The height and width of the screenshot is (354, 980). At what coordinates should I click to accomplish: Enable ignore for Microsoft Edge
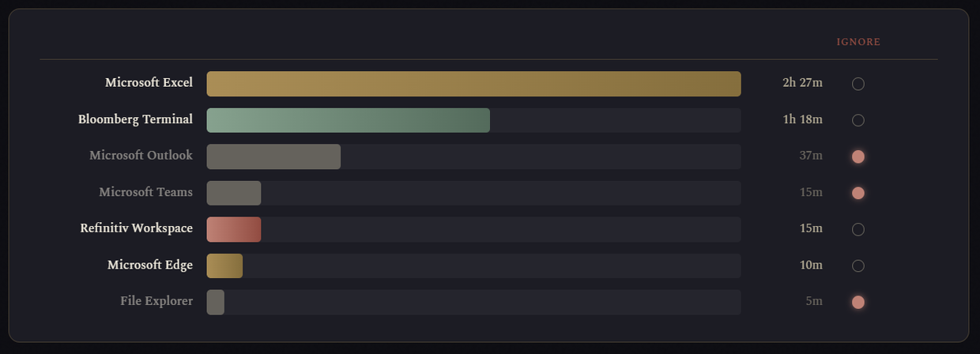click(857, 265)
